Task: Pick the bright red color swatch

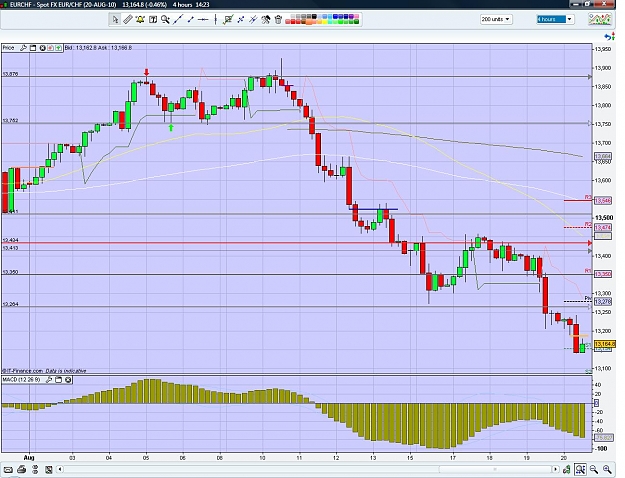Action: tap(293, 22)
